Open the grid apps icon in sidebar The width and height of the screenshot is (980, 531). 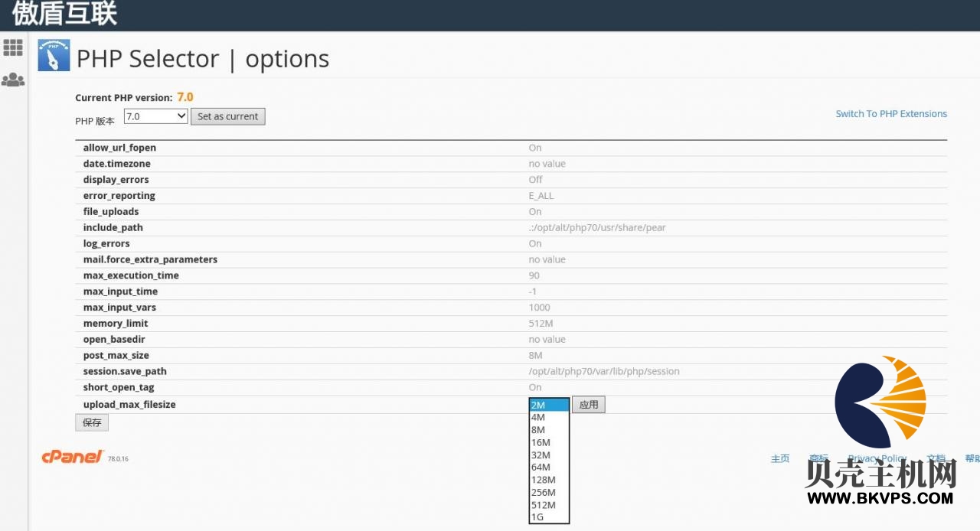pyautogui.click(x=13, y=47)
